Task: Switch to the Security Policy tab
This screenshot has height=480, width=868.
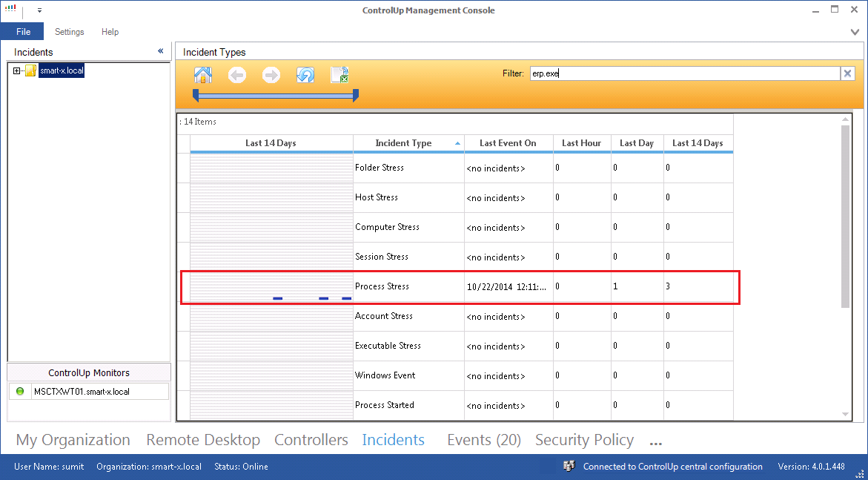Action: click(585, 440)
